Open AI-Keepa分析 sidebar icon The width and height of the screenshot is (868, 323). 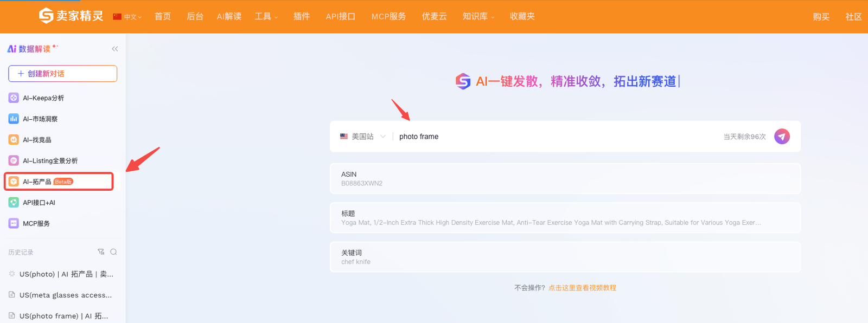[14, 98]
